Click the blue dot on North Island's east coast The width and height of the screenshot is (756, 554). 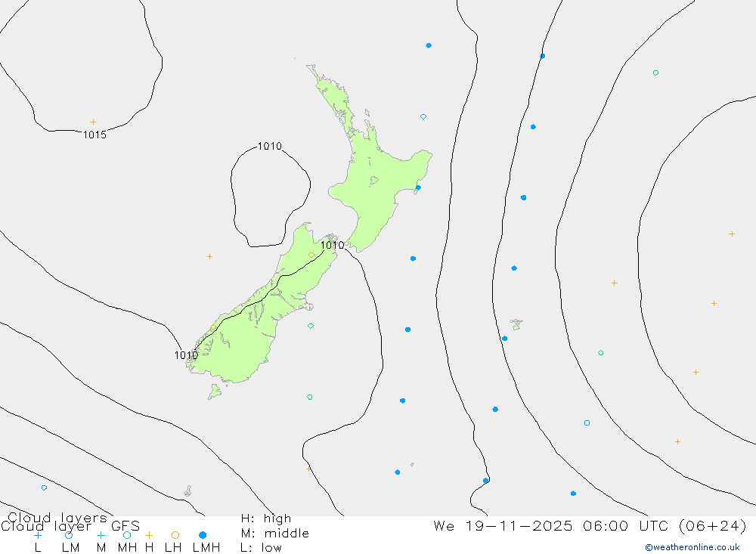click(x=418, y=187)
